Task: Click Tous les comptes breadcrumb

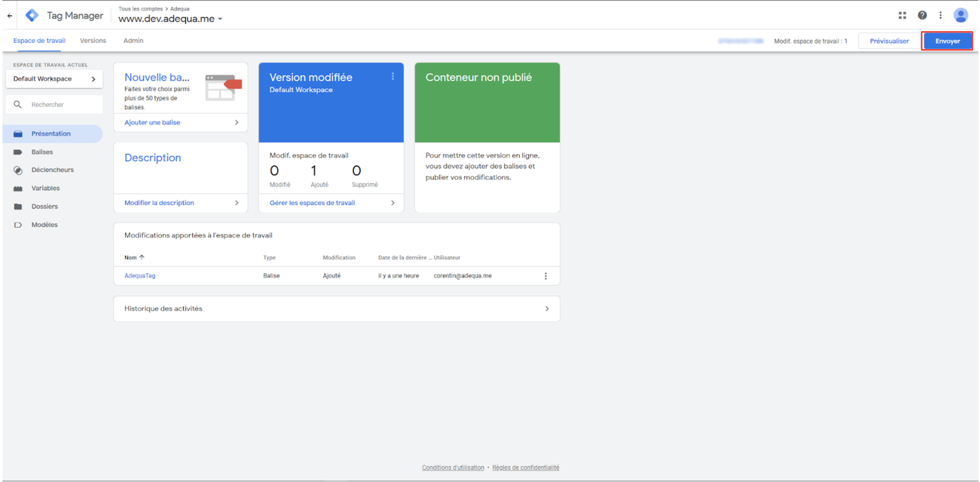Action: [x=141, y=9]
